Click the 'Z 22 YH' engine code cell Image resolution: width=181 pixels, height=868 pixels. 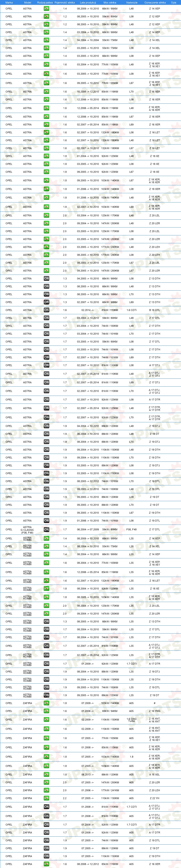pos(155,798)
